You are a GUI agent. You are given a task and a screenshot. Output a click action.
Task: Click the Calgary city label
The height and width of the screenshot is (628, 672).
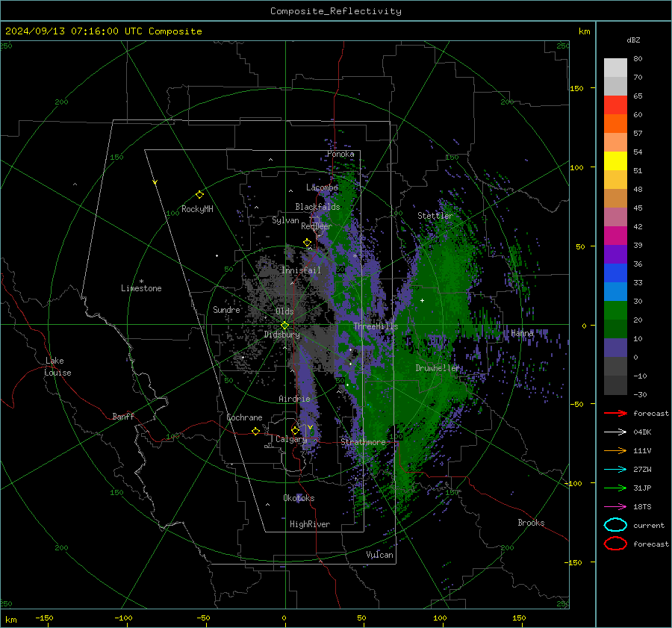click(291, 439)
